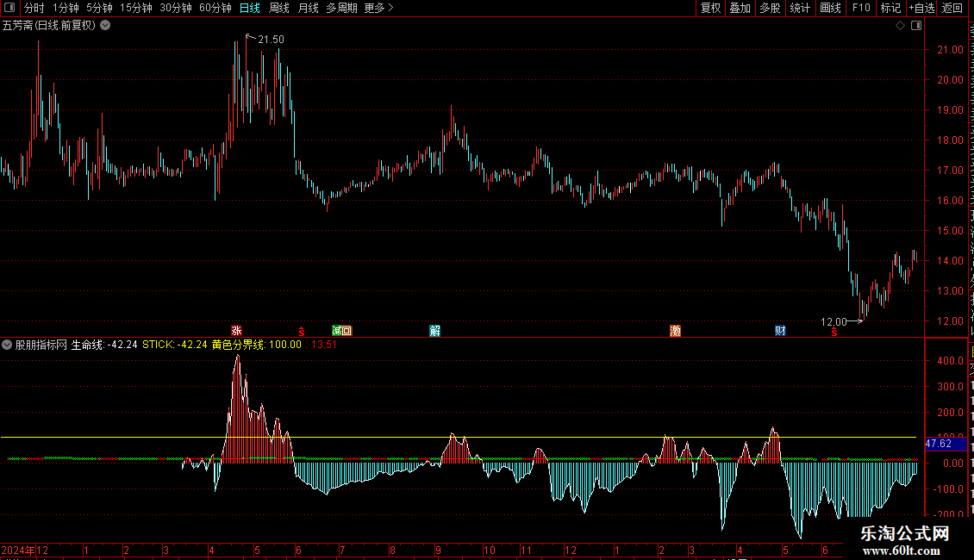Switch to 分时 intraday view
This screenshot has height=560, width=974.
(34, 8)
